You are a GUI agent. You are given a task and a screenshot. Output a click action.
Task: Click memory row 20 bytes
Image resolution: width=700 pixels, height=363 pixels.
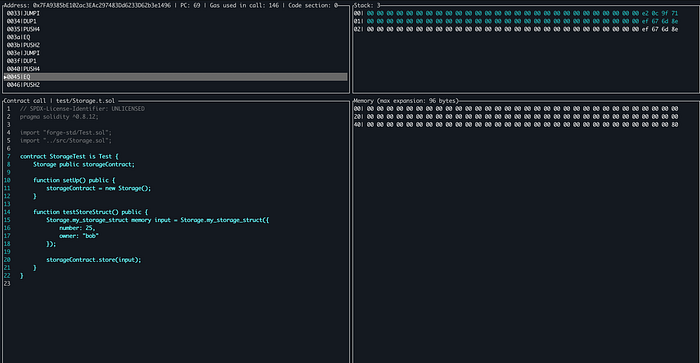(516, 117)
